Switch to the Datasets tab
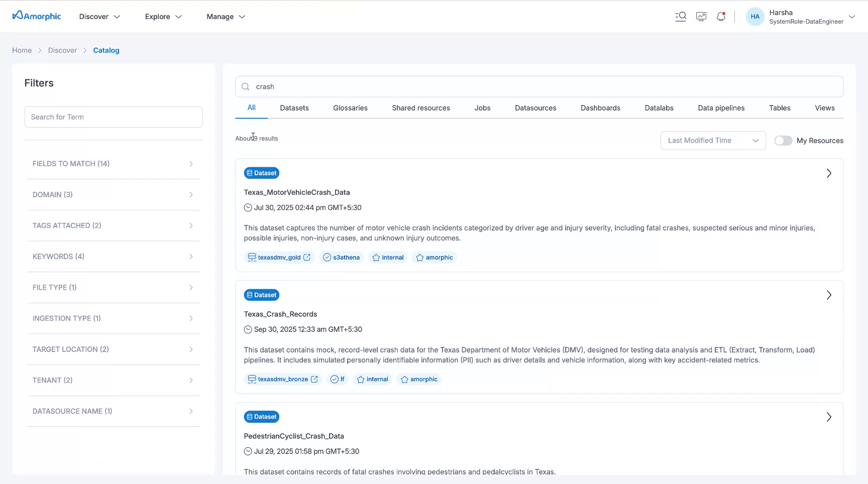Viewport: 868px width, 484px height. pyautogui.click(x=294, y=107)
